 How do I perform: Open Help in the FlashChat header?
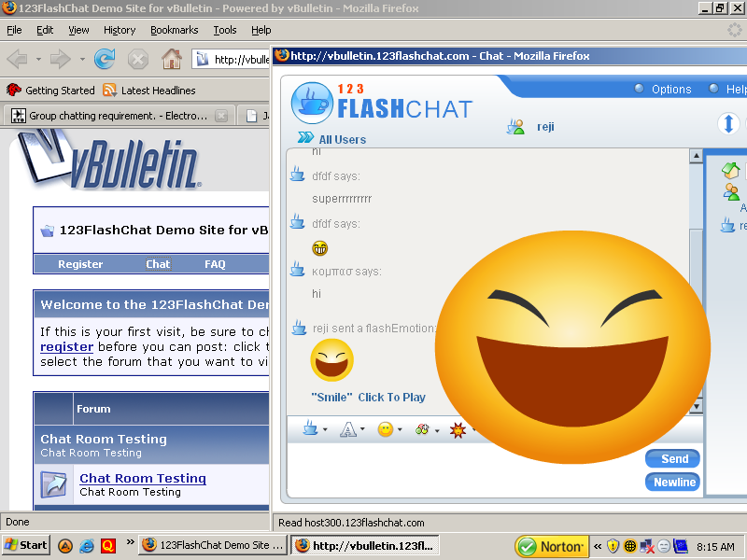point(727,89)
